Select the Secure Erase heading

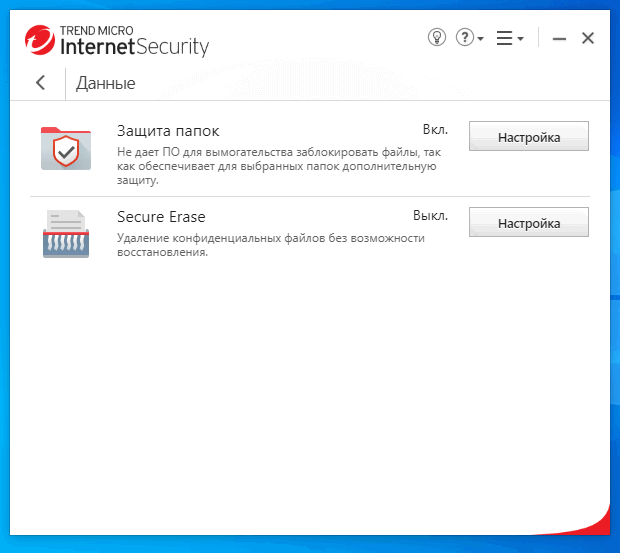tap(161, 216)
